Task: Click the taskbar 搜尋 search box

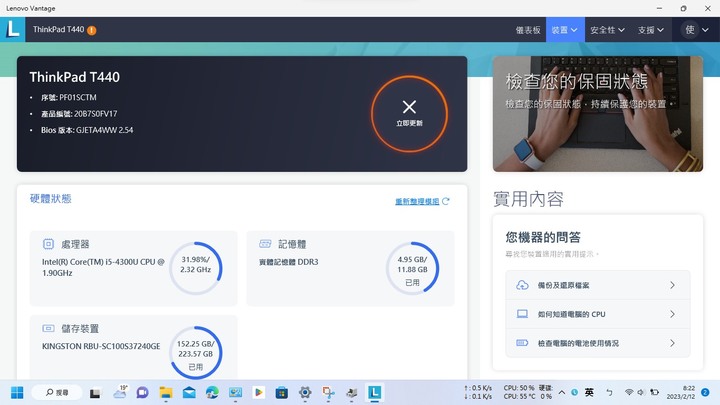Action: pyautogui.click(x=57, y=393)
